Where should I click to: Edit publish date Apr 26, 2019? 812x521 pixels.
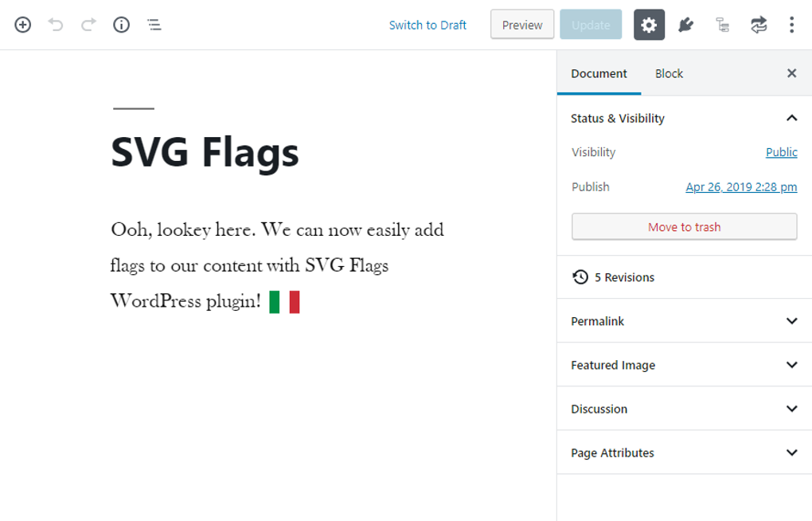point(741,186)
